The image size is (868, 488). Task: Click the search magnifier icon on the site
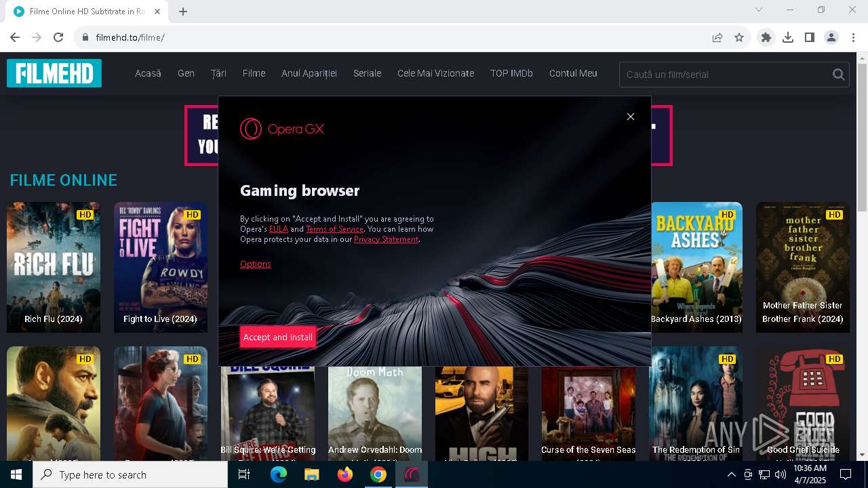click(x=838, y=75)
